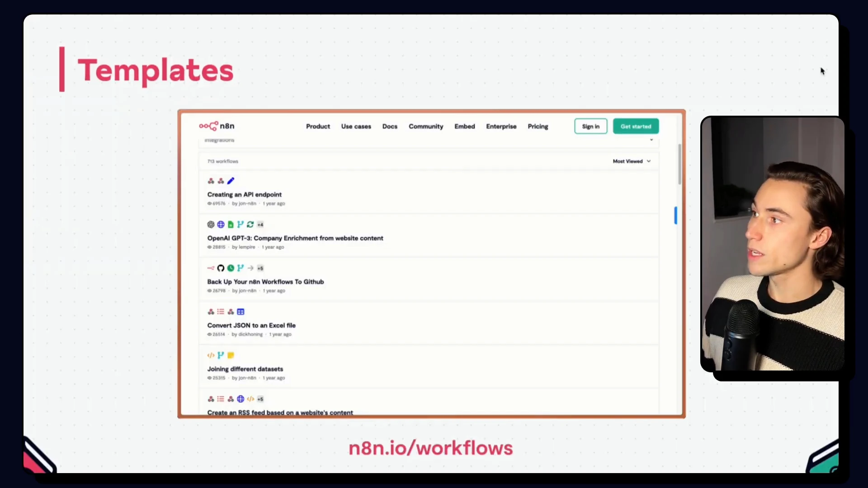Screen dimensions: 868x488
Task: Click the blue globe icon above Create an RSS feed
Action: 241,399
